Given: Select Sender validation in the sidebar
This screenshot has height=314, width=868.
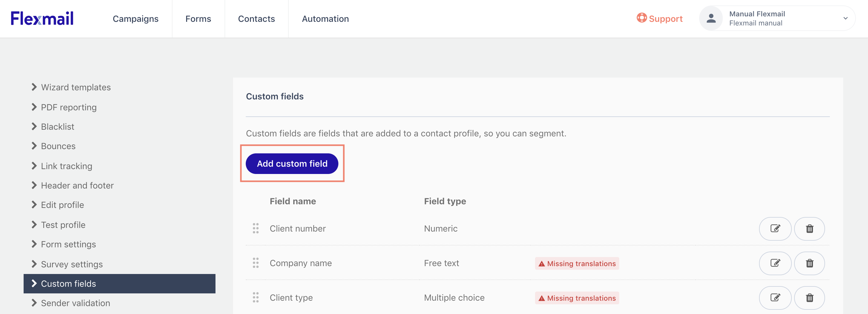Looking at the screenshot, I should (x=75, y=303).
